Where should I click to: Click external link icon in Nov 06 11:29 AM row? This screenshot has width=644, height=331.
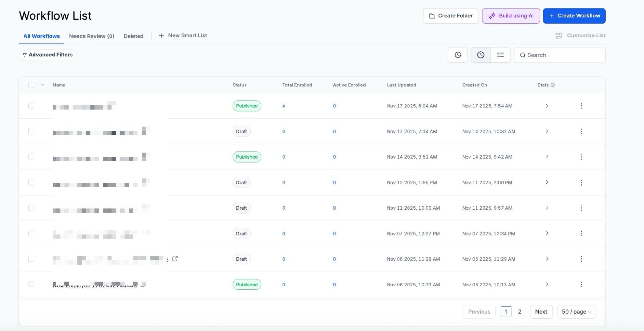click(x=175, y=259)
